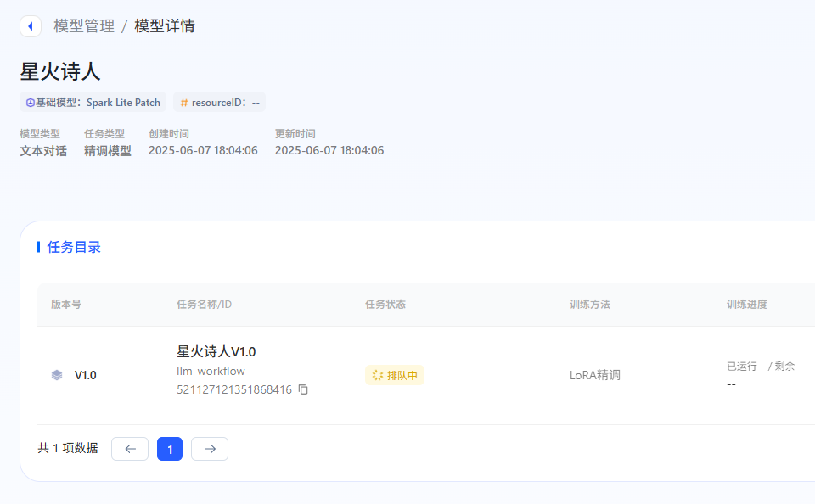Click the back arrow to return
Viewport: 815px width, 504px height.
click(30, 26)
